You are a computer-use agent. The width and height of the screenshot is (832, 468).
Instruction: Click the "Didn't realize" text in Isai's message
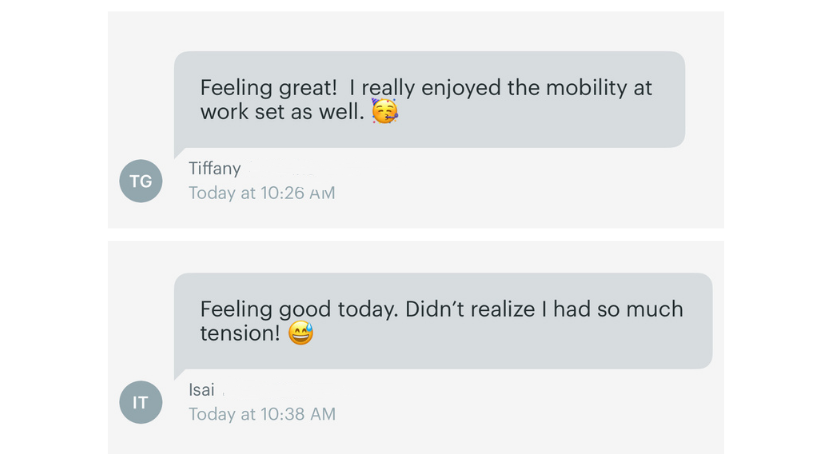coord(470,309)
